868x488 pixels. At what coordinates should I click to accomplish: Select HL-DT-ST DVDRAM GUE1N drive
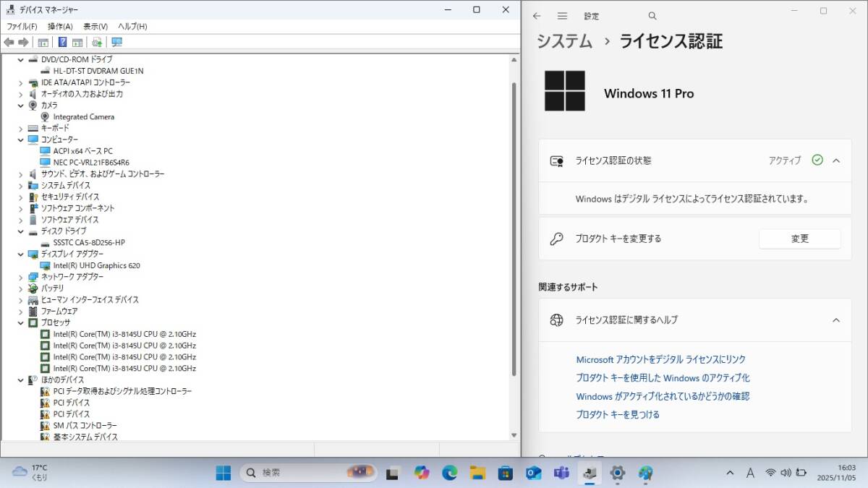pyautogui.click(x=98, y=71)
